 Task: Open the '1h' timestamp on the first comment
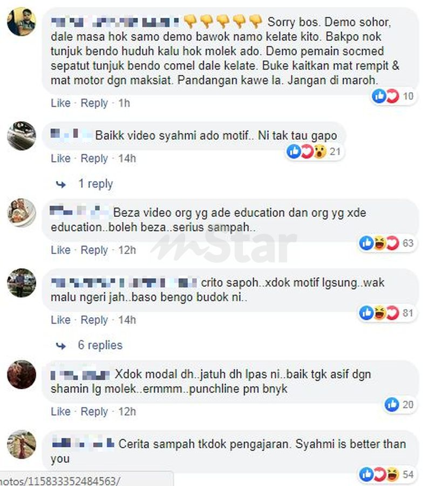pyautogui.click(x=124, y=103)
